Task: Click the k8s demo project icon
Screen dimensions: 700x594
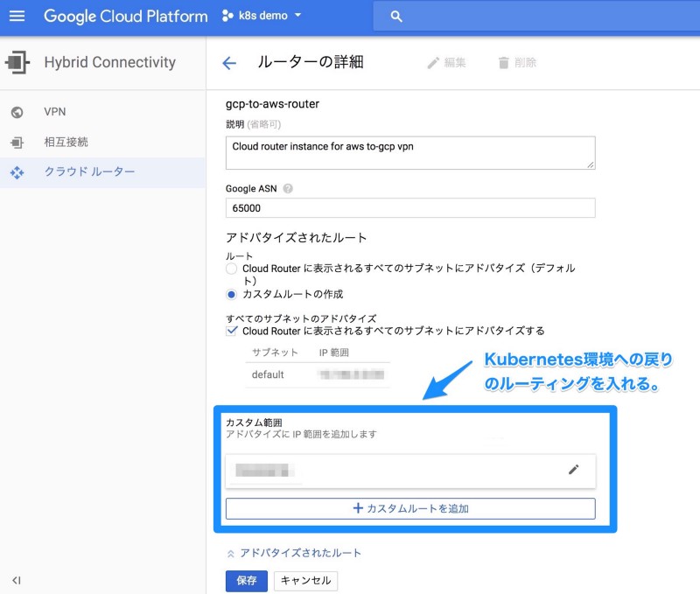Action: coord(227,16)
